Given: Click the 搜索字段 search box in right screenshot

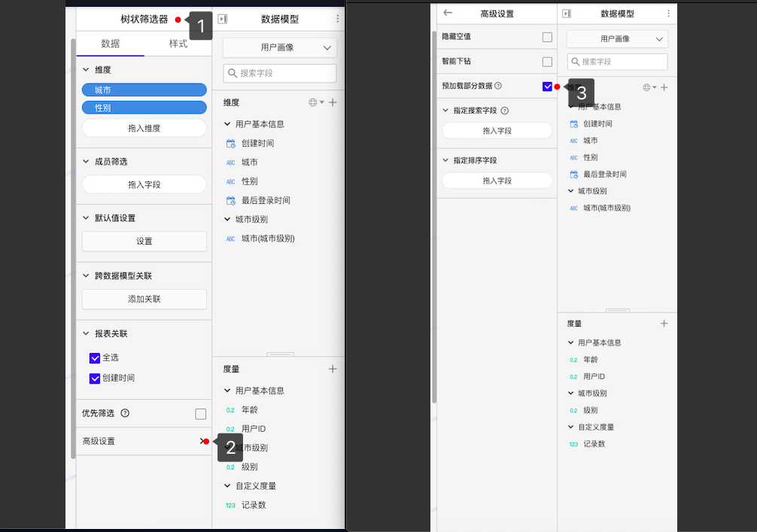Looking at the screenshot, I should 617,62.
